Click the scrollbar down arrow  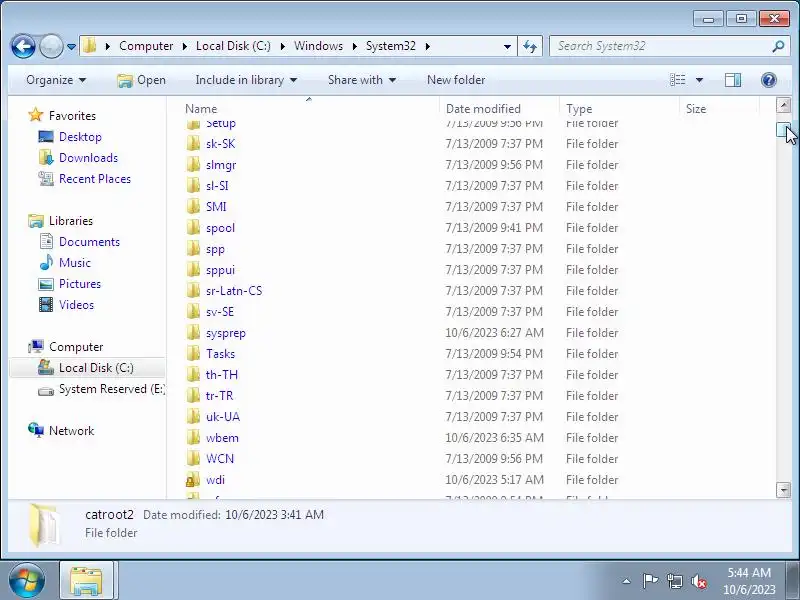coord(783,490)
